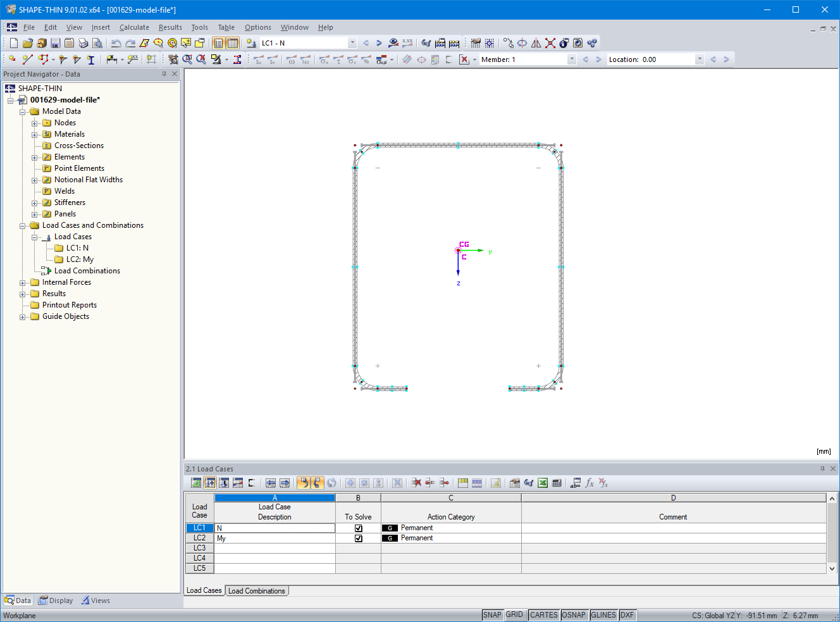Toggle To Solve checkbox for LC1
840x622 pixels.
pyautogui.click(x=358, y=528)
